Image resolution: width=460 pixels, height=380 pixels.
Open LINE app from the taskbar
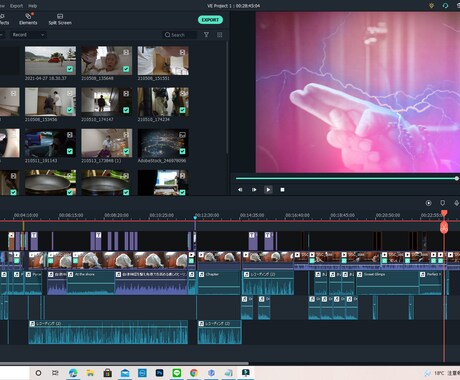click(x=177, y=373)
